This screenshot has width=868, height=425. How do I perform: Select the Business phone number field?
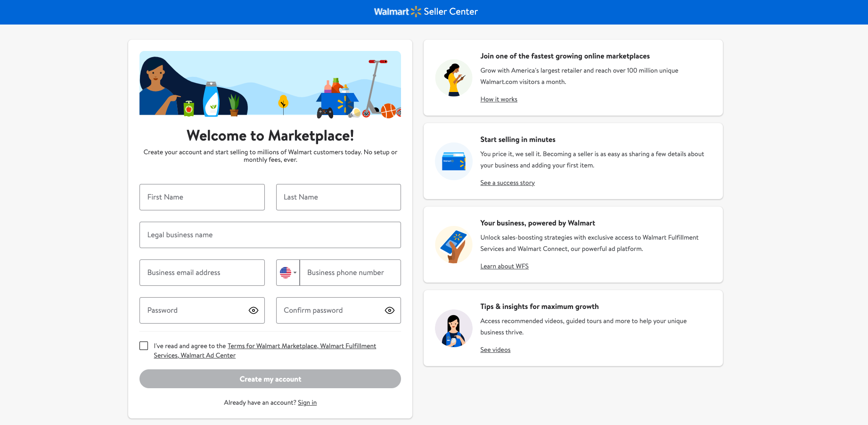click(x=350, y=273)
